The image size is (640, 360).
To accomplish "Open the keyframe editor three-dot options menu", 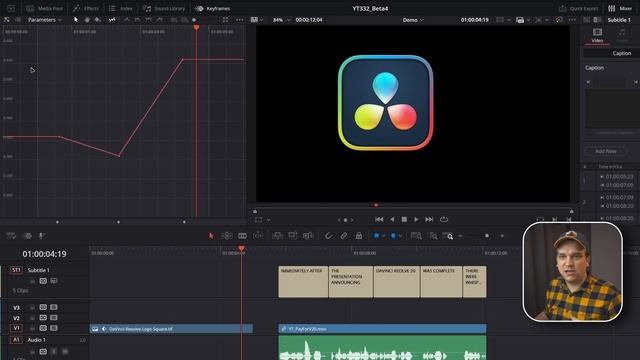I will point(240,20).
